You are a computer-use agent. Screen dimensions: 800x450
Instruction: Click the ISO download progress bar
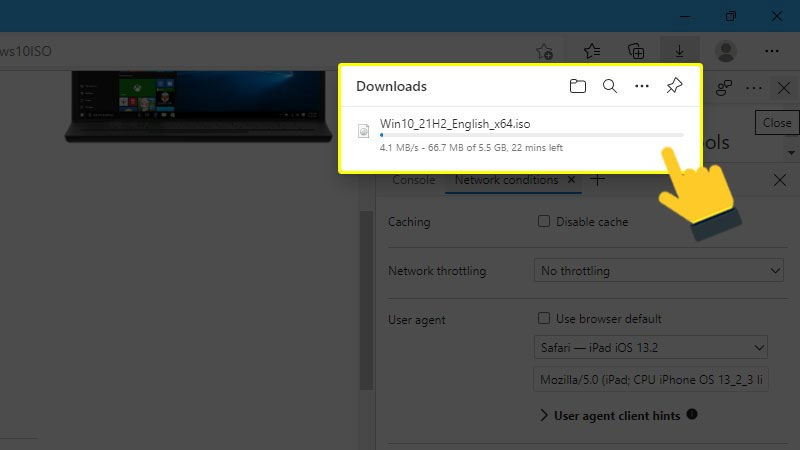click(x=532, y=135)
